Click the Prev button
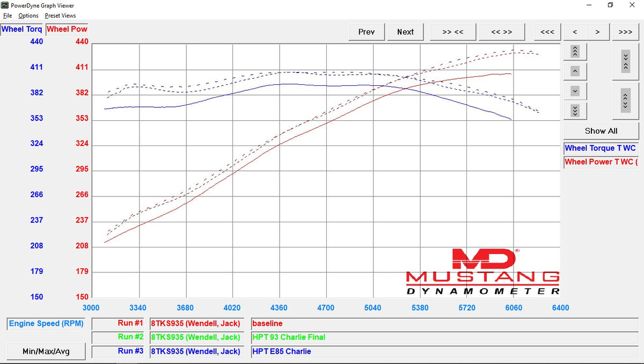This screenshot has width=644, height=364. [367, 32]
